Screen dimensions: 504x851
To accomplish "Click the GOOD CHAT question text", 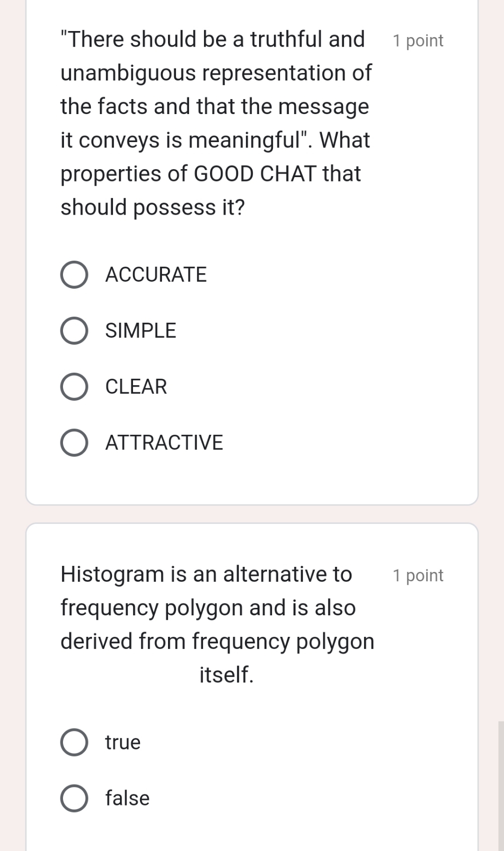I will tap(215, 123).
